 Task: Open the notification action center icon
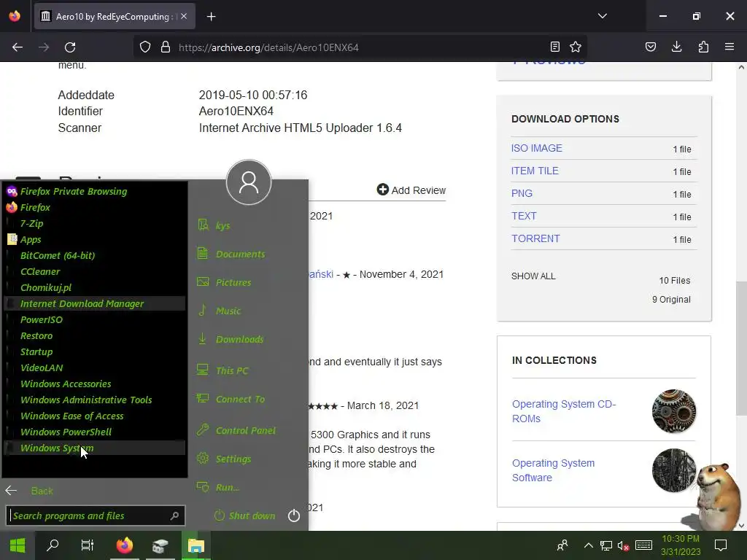[721, 545]
